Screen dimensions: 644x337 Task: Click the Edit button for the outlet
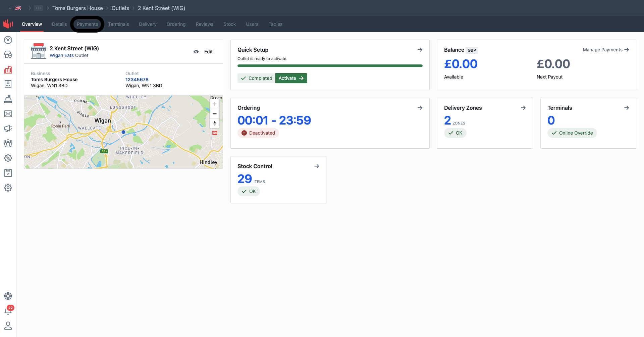208,52
